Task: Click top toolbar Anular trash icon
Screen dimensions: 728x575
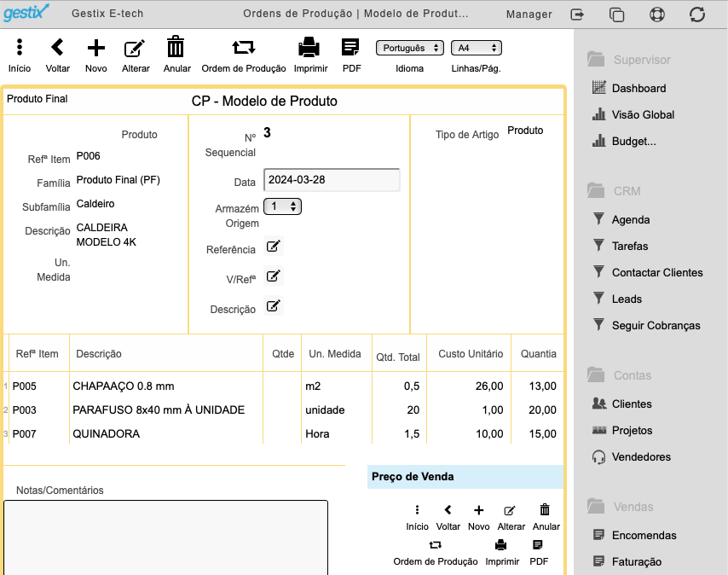Action: tap(176, 47)
